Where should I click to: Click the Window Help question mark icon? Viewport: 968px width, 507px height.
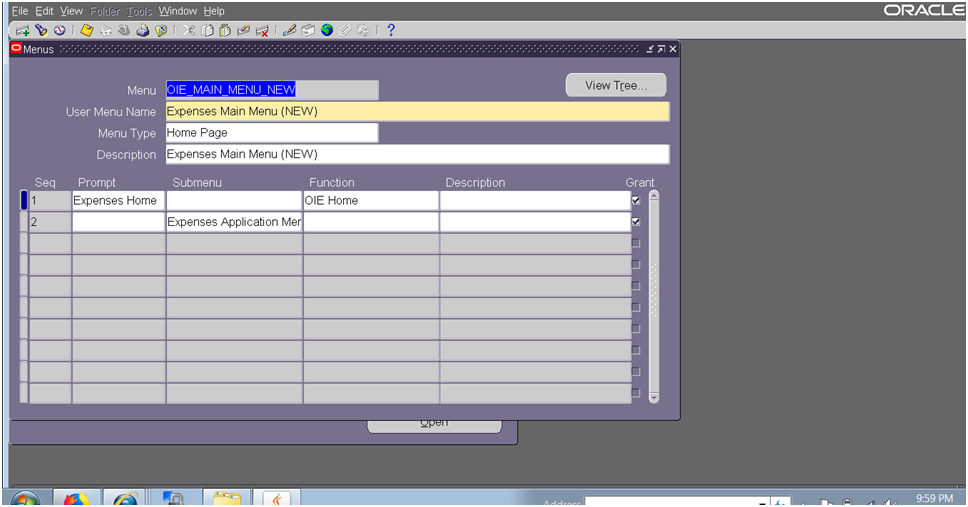coord(390,30)
